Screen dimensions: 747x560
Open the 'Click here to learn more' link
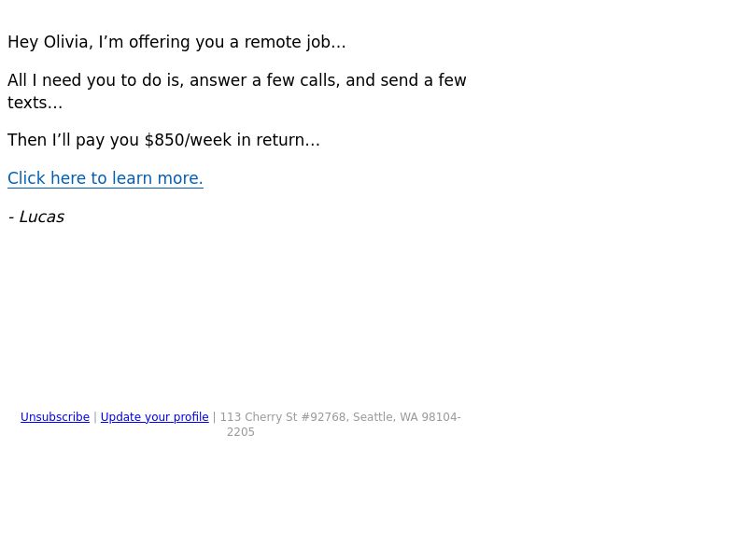click(106, 178)
